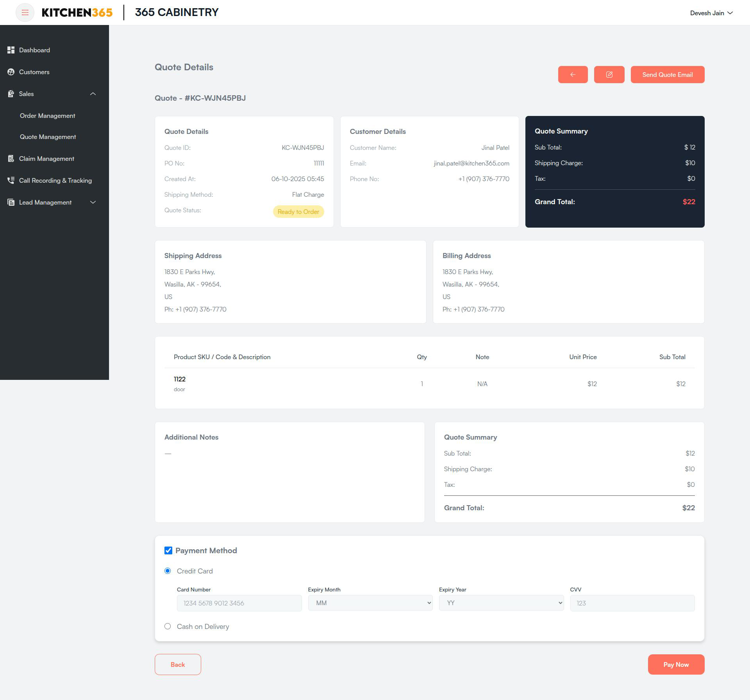The width and height of the screenshot is (750, 700).
Task: Click the red $22 Grand Total
Action: coord(689,202)
